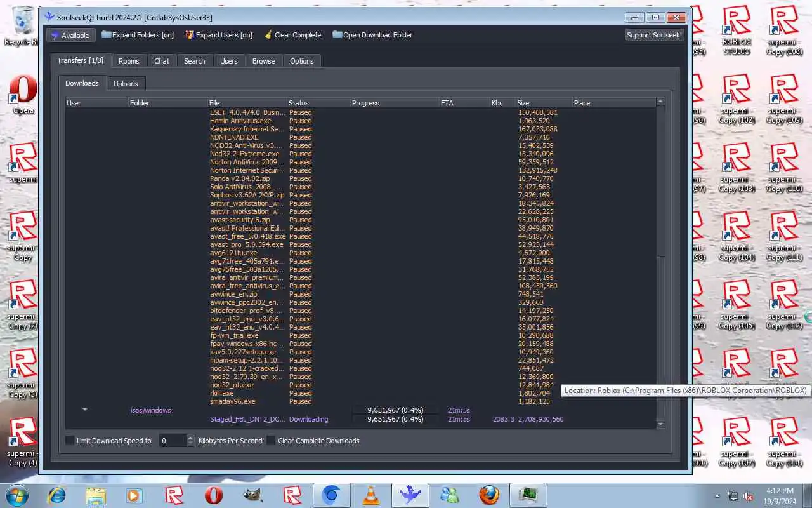Select the supermi - Copy (2) desktop icon

[23, 304]
